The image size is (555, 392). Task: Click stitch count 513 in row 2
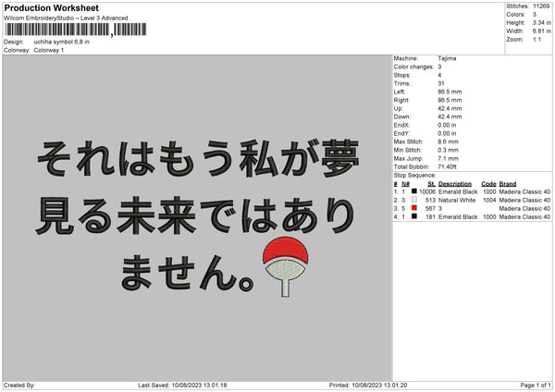pyautogui.click(x=430, y=201)
